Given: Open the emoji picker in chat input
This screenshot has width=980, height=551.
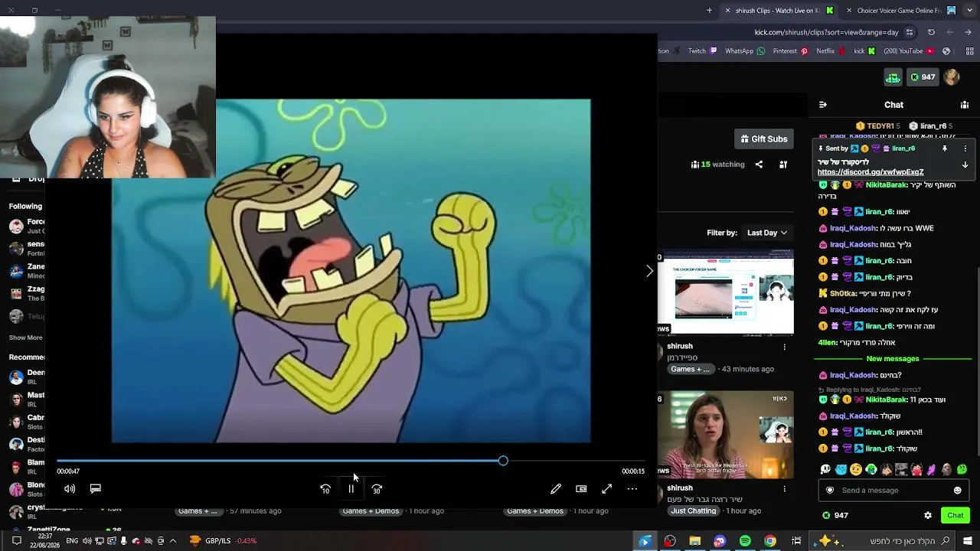Looking at the screenshot, I should click(957, 491).
